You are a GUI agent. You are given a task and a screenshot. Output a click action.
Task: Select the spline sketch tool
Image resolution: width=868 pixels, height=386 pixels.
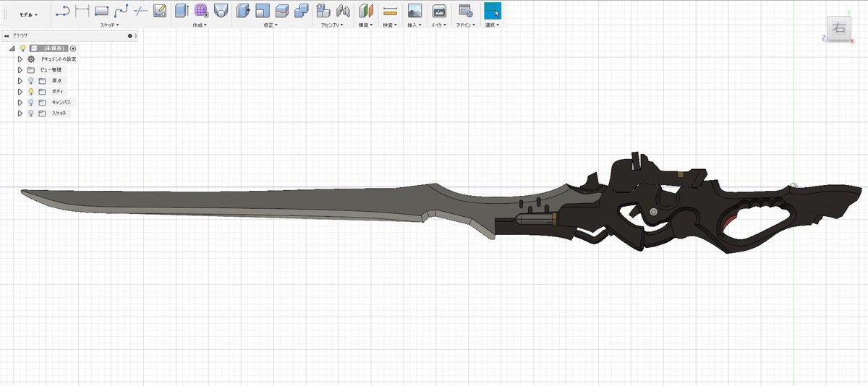pos(121,10)
